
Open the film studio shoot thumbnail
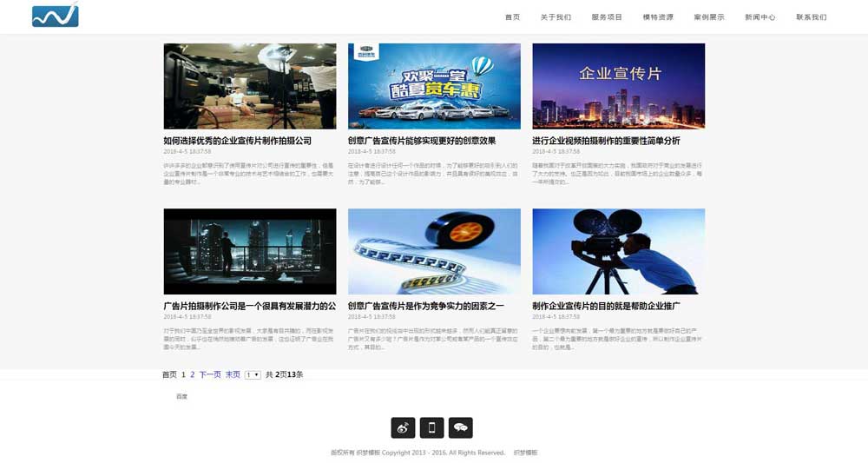250,86
